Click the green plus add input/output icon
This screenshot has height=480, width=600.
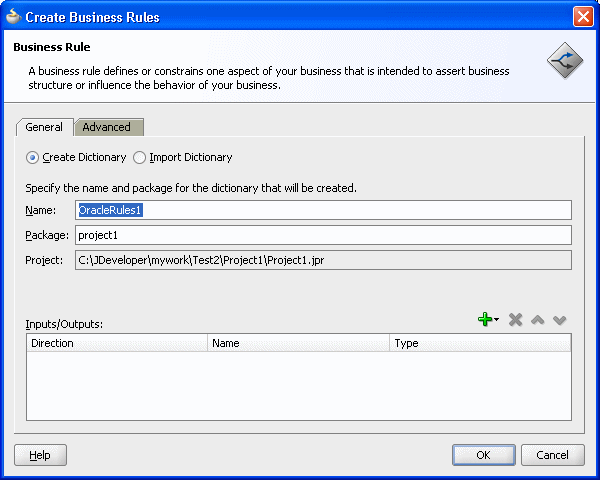488,319
